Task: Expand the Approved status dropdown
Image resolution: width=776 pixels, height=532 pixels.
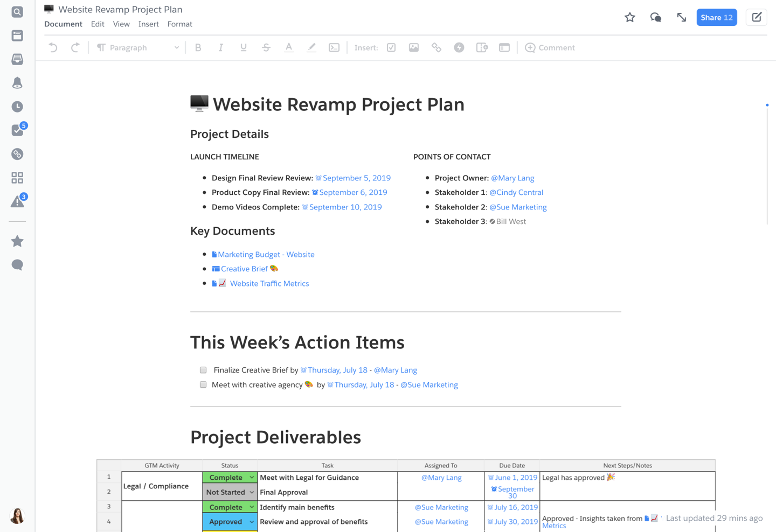Action: [251, 522]
